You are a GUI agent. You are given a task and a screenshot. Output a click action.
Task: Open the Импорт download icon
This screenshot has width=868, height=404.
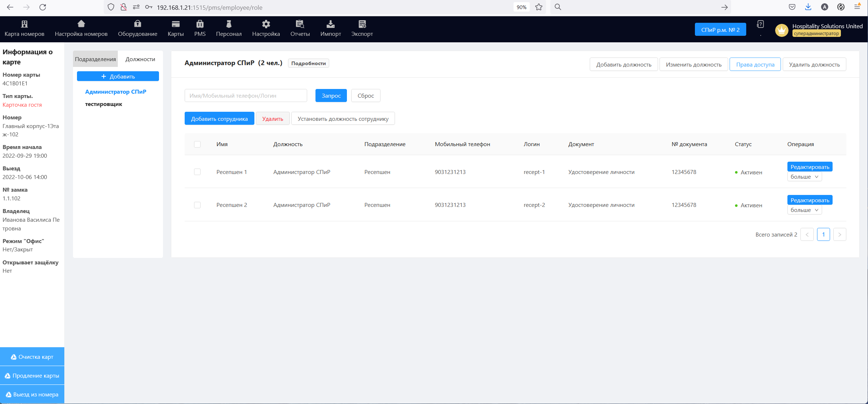click(x=330, y=24)
